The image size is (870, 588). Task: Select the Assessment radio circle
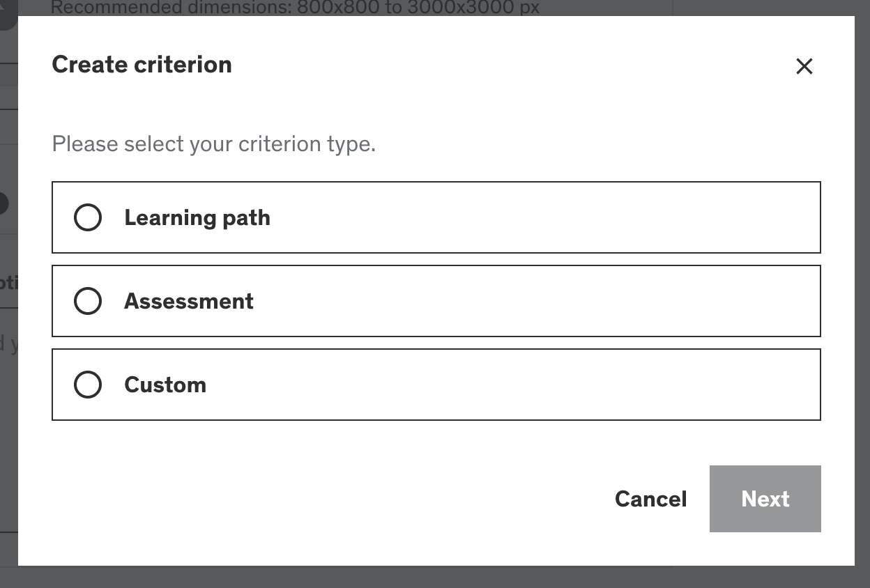point(88,301)
